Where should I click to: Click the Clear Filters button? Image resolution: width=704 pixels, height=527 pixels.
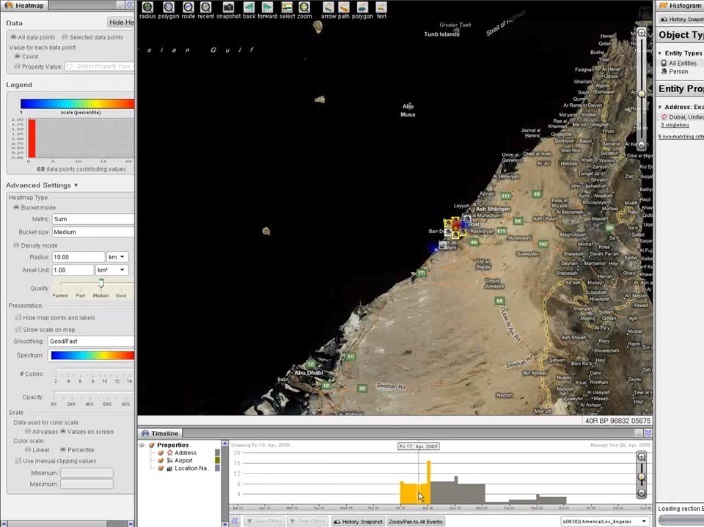tap(308, 521)
